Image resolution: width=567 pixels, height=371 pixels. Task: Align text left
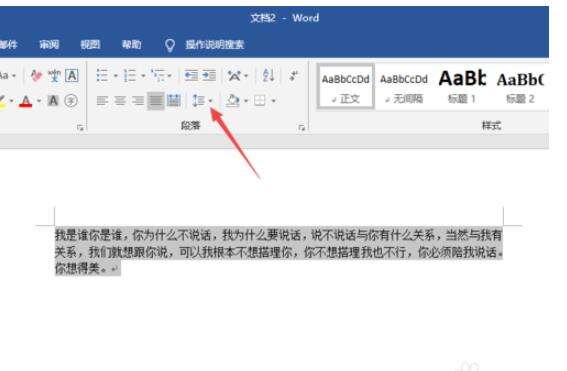pyautogui.click(x=102, y=101)
